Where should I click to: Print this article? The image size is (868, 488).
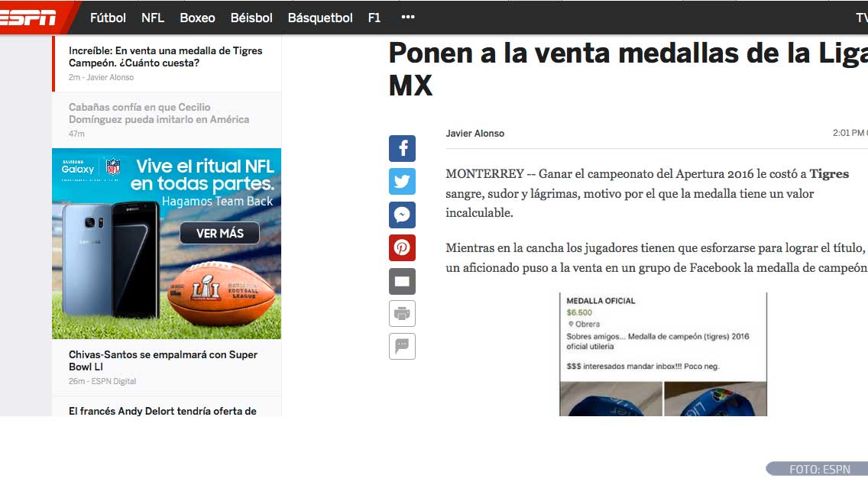pos(403,314)
